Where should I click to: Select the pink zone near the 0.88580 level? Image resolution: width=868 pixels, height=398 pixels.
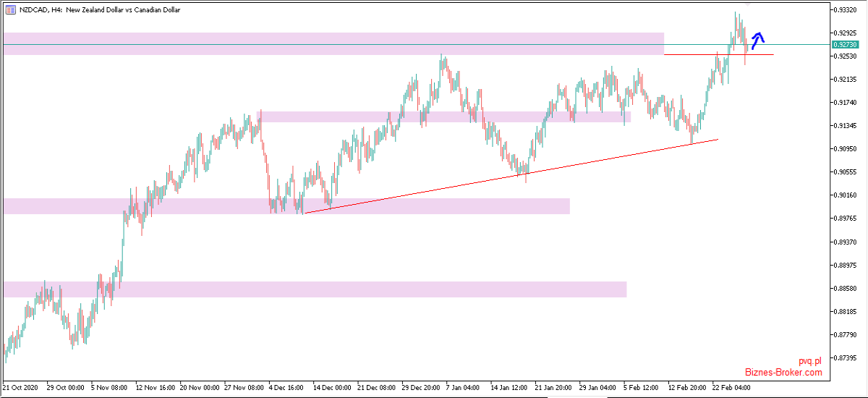click(x=315, y=289)
